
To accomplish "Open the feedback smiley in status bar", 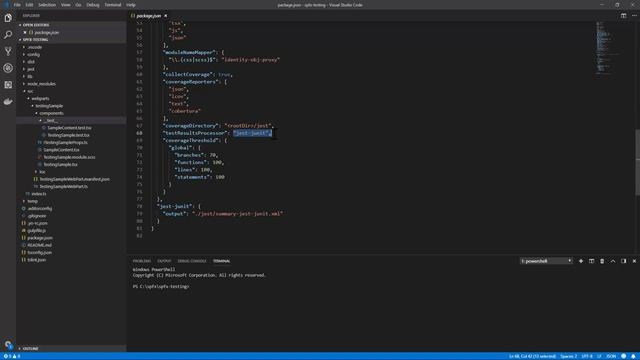I will pyautogui.click(x=623, y=356).
